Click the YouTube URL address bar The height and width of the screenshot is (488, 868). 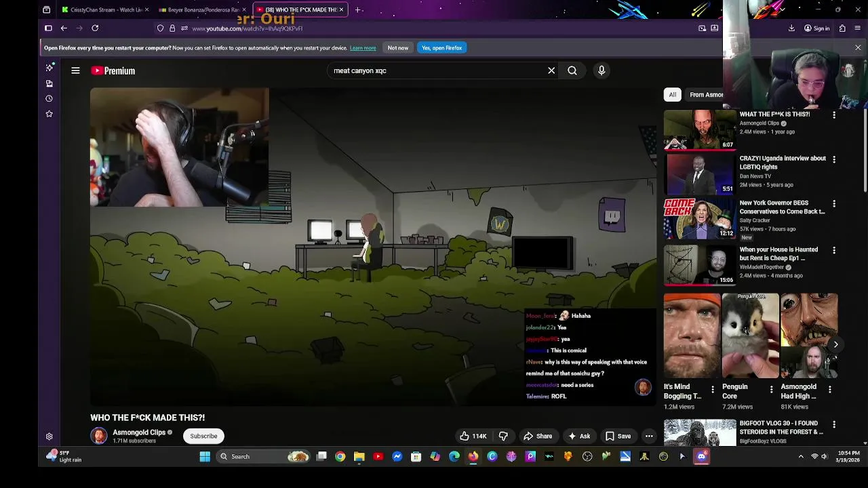(x=434, y=28)
